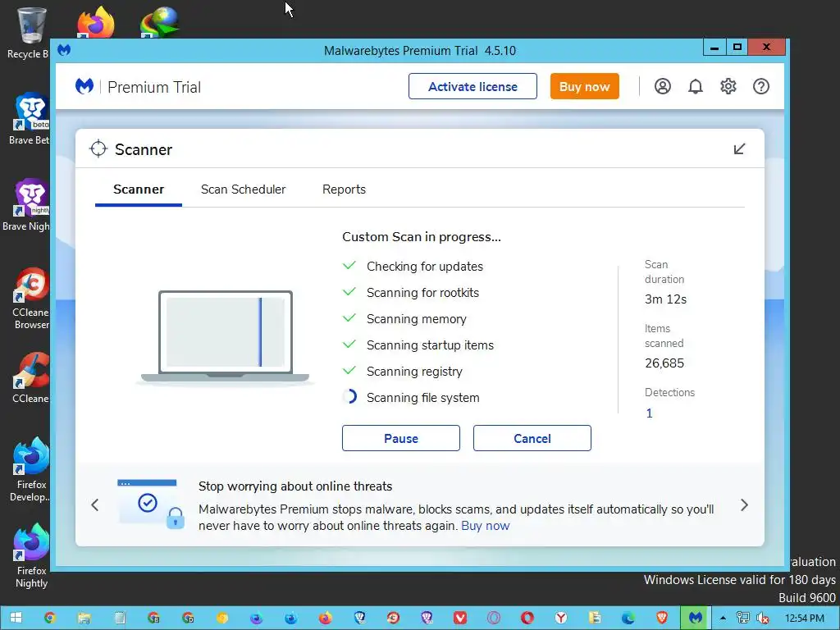840x630 pixels.
Task: Click the Scanning startup items step text
Action: point(430,345)
